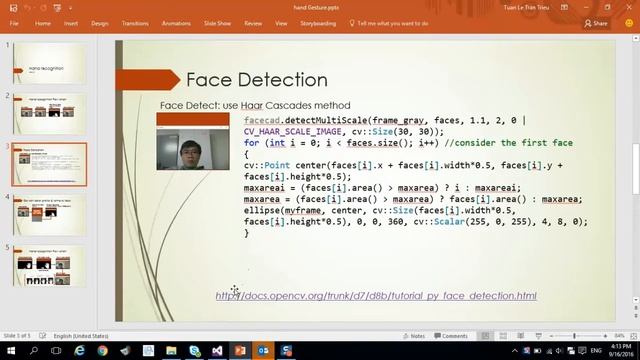The height and width of the screenshot is (360, 640).
Task: Select slide 4 thumbnail in slide panel
Action: pyautogui.click(x=49, y=215)
